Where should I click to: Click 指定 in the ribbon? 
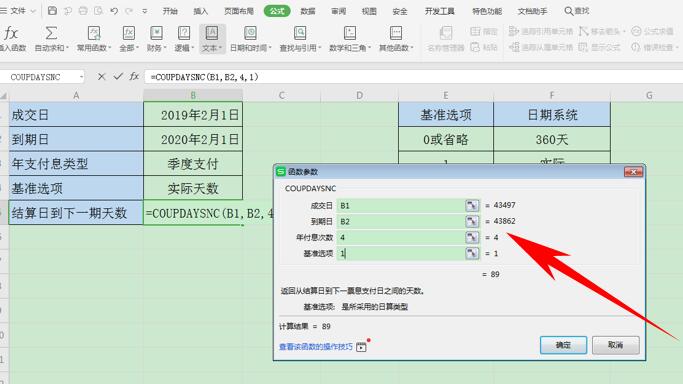[x=484, y=31]
